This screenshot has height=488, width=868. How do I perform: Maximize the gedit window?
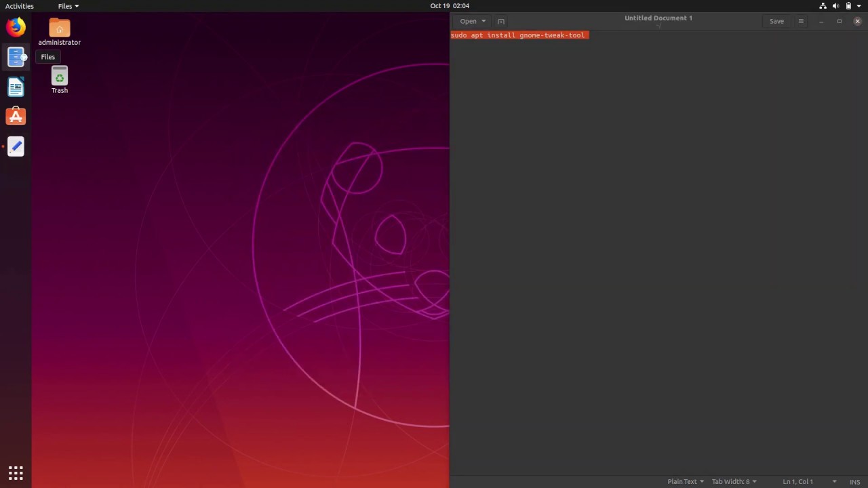point(840,21)
